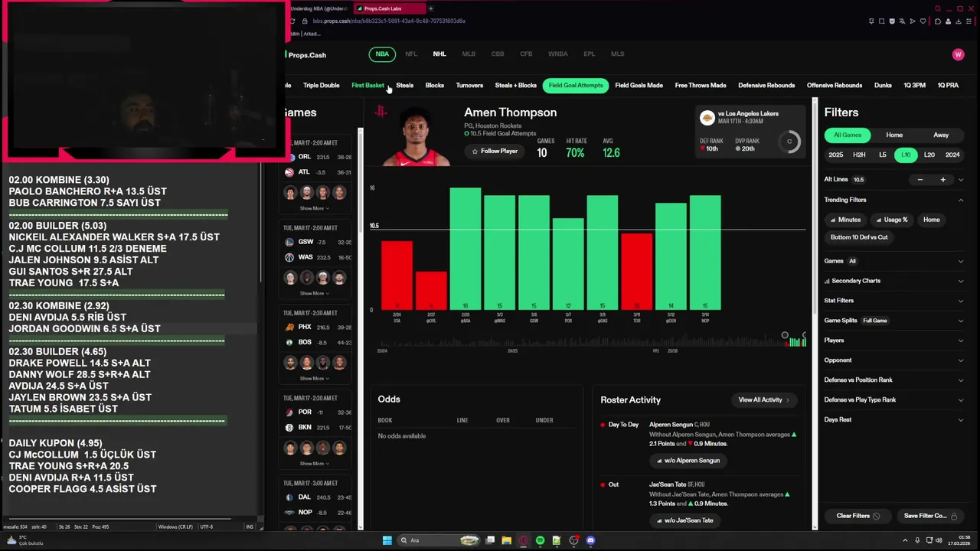The width and height of the screenshot is (980, 551).
Task: Toggle the Usage % trending filter
Action: click(891, 220)
